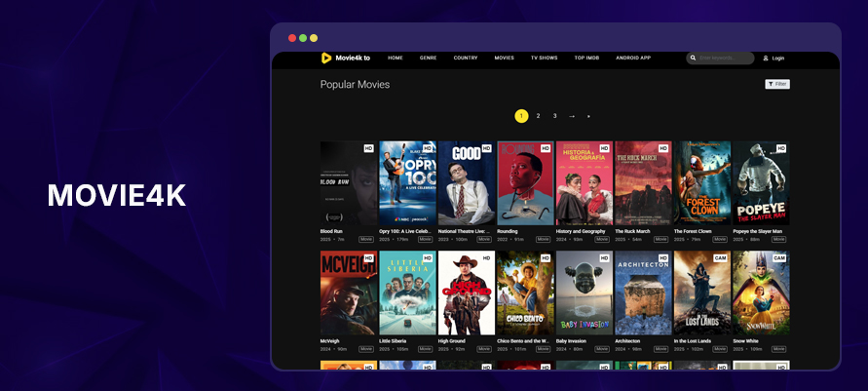Select page 2 of results

(538, 116)
